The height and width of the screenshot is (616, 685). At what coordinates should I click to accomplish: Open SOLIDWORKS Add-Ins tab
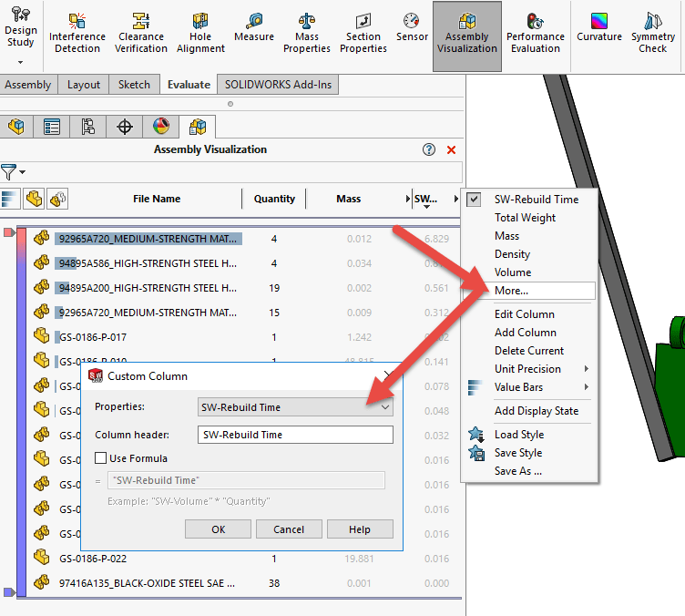[278, 85]
